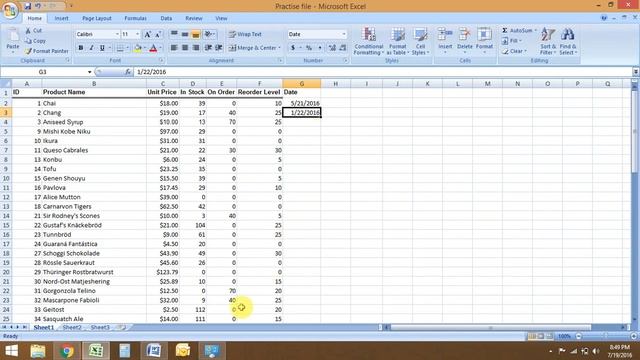640x360 pixels.
Task: Apply the red Font Color
Action: click(153, 48)
